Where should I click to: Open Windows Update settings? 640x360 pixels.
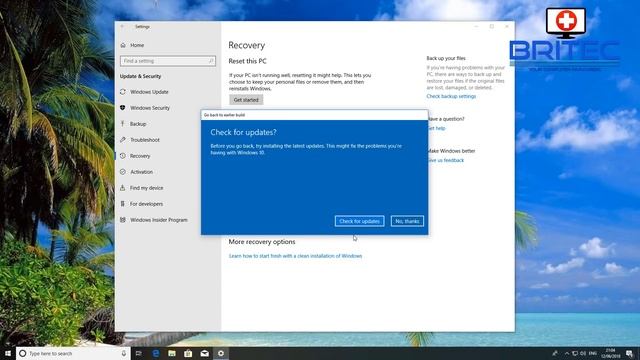(149, 92)
